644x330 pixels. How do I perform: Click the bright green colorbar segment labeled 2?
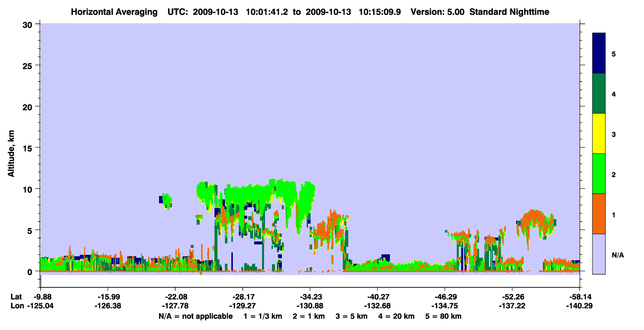pyautogui.click(x=599, y=174)
